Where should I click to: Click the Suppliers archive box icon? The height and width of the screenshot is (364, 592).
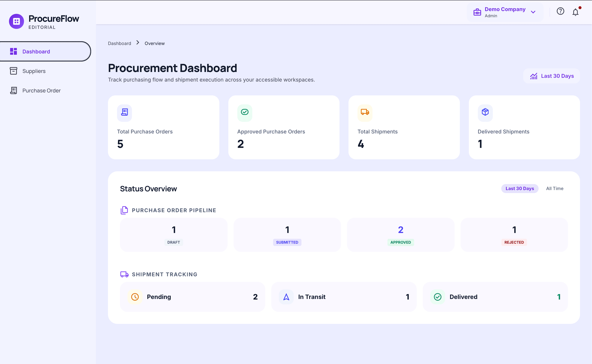click(13, 71)
